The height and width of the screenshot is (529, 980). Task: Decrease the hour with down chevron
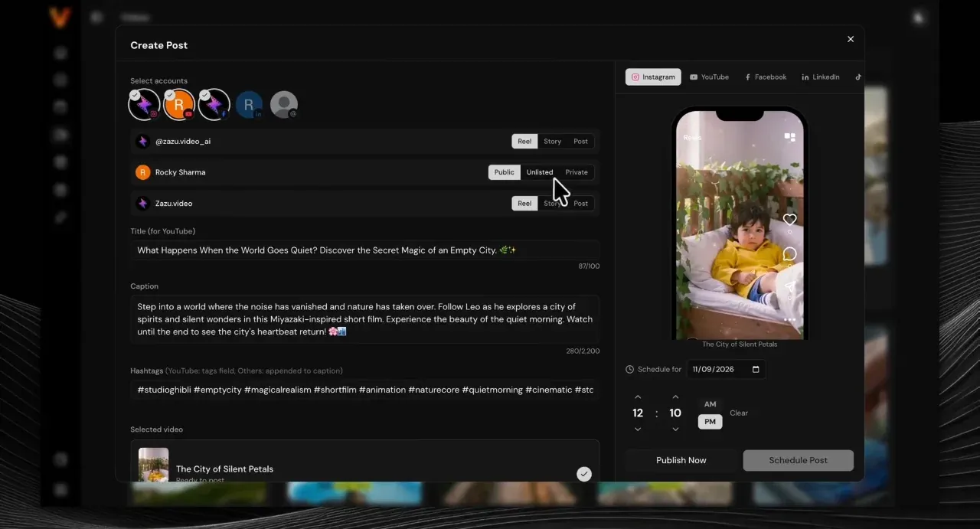[638, 429]
